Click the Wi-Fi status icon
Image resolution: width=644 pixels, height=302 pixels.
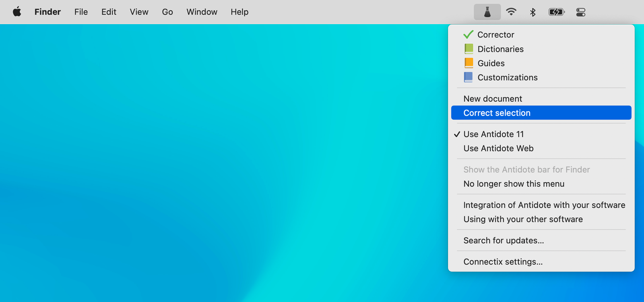(511, 12)
